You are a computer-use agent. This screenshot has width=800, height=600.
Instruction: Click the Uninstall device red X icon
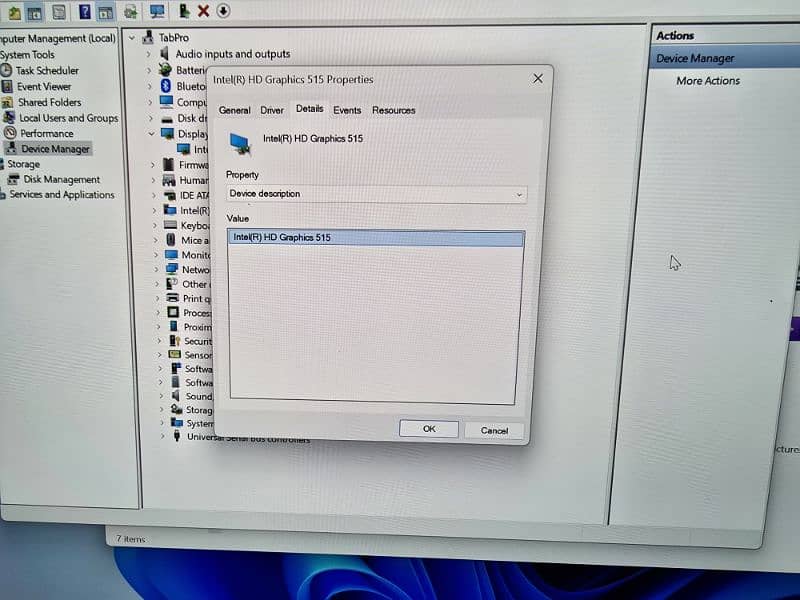coord(203,11)
